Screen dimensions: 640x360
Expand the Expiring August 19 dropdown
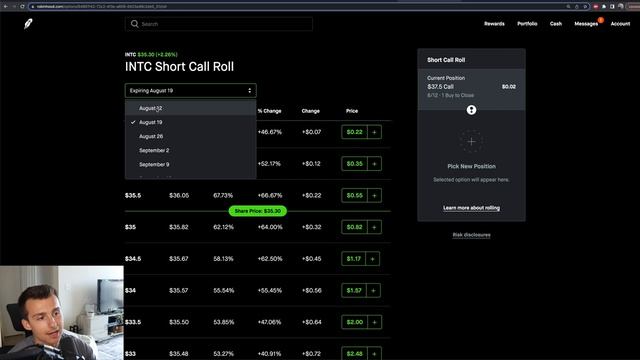pos(191,91)
